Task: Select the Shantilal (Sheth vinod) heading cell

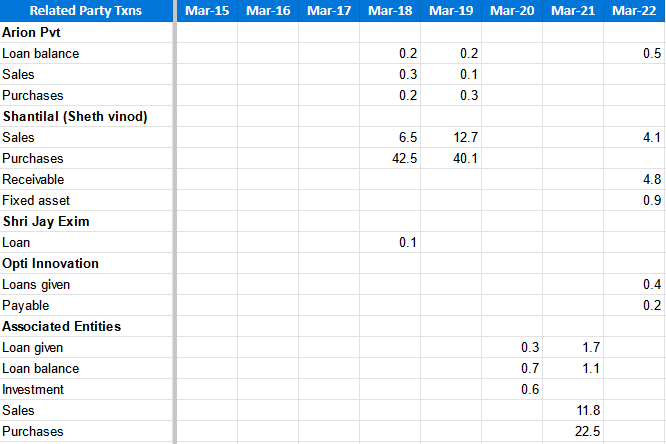Action: (75, 116)
